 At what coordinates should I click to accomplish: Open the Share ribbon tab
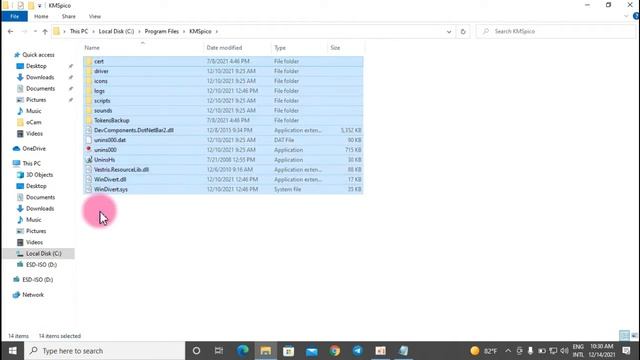pos(69,16)
